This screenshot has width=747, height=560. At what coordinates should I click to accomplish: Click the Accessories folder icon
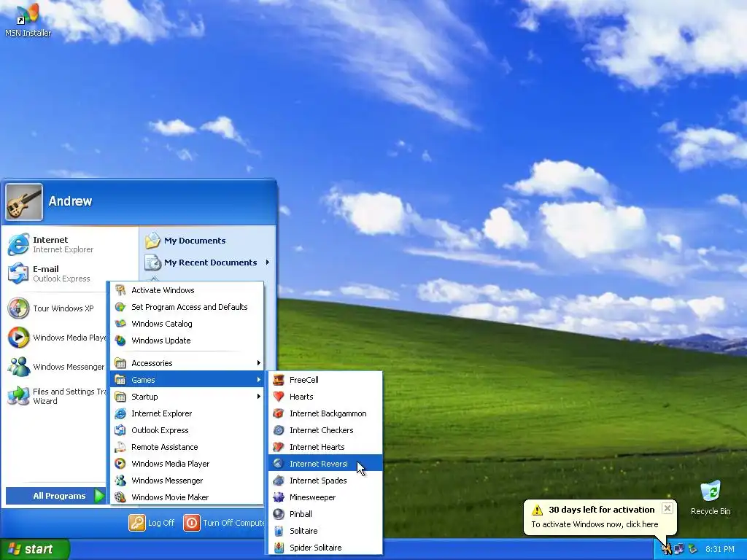pos(120,363)
